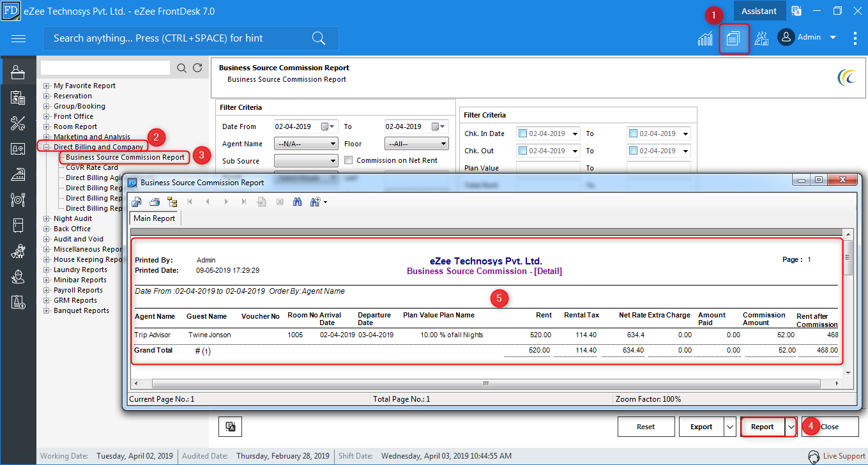Select the Back Office report group
Image resolution: width=868 pixels, height=465 pixels.
tap(72, 229)
